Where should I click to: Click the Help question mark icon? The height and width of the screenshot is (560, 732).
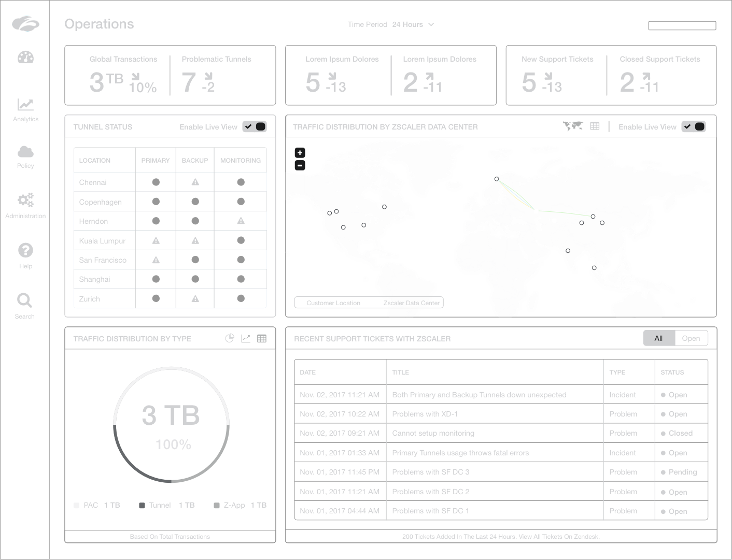coord(25,250)
